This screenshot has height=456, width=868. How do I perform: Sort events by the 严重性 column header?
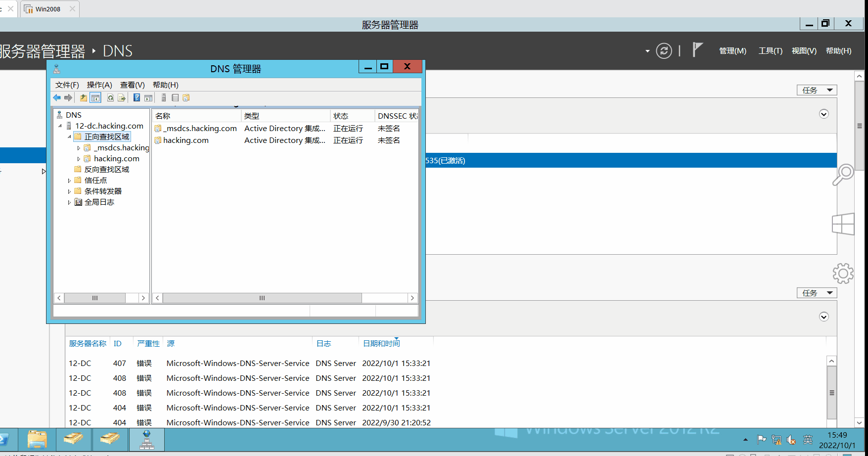[148, 344]
